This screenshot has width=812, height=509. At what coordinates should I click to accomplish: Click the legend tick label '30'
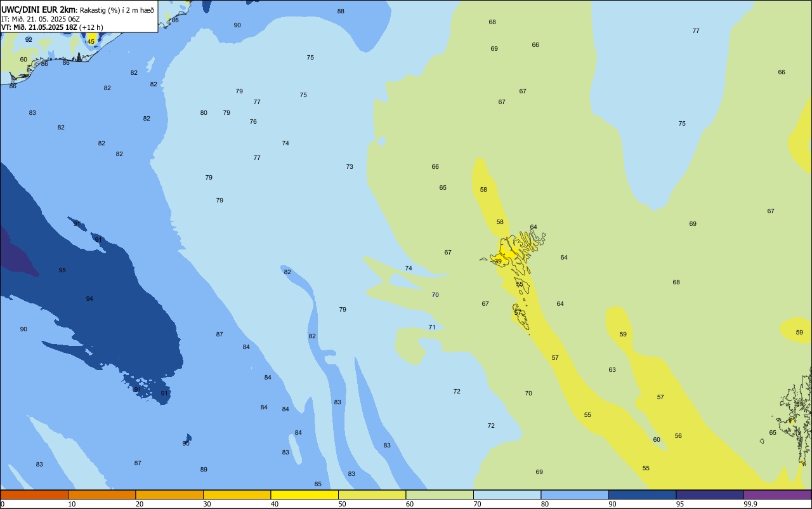pyautogui.click(x=207, y=504)
